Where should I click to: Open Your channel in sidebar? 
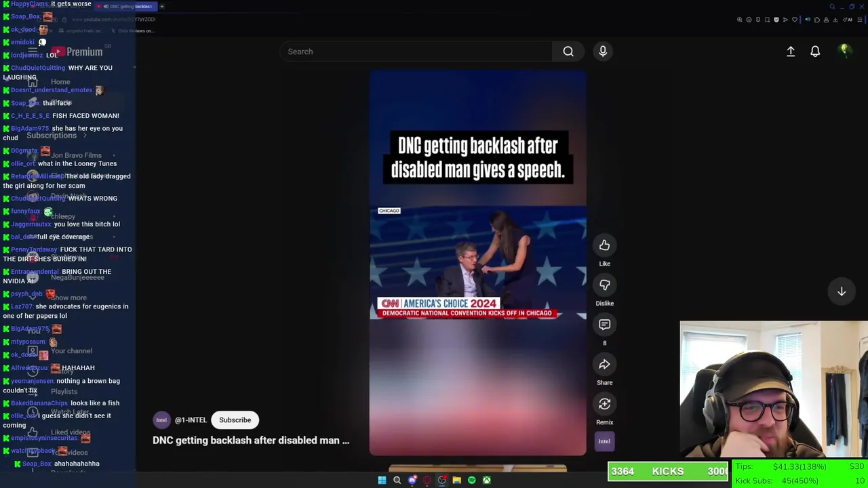[x=71, y=351]
